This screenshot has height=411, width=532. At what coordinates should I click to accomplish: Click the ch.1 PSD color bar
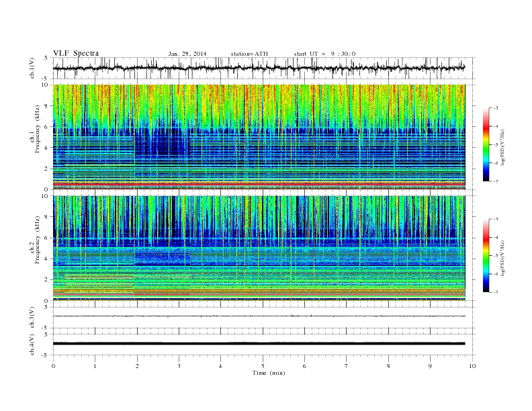coord(486,144)
